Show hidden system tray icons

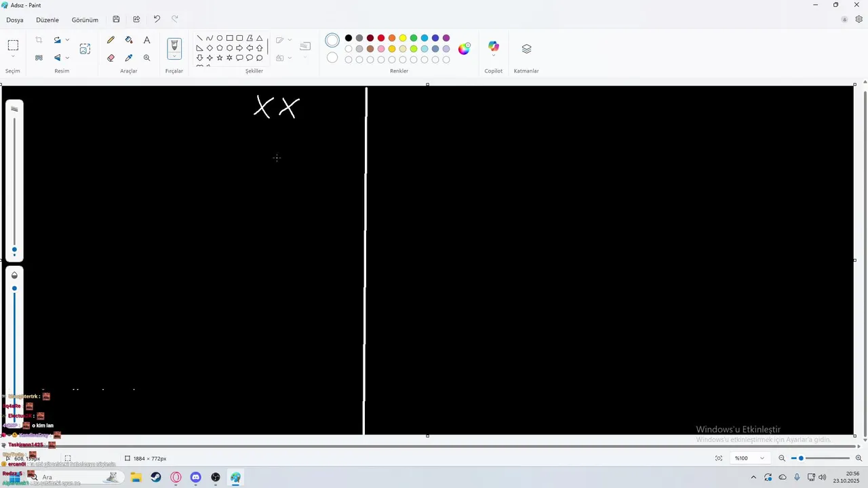click(x=753, y=477)
